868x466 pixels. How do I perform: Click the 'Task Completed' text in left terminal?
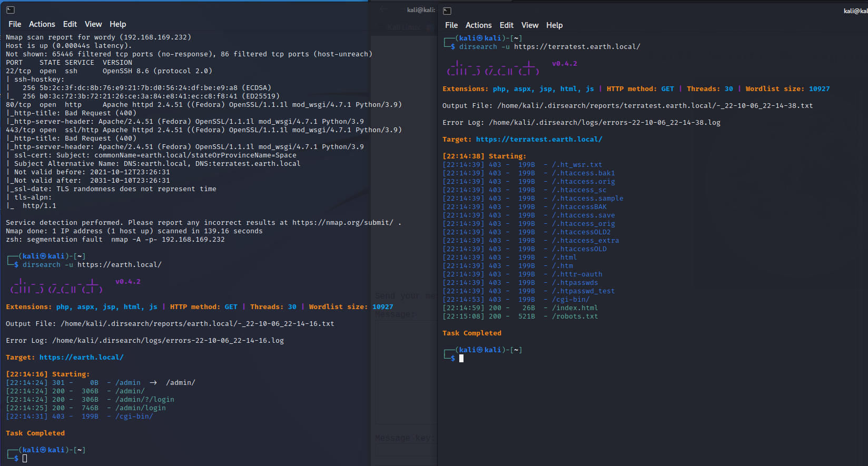coord(35,433)
